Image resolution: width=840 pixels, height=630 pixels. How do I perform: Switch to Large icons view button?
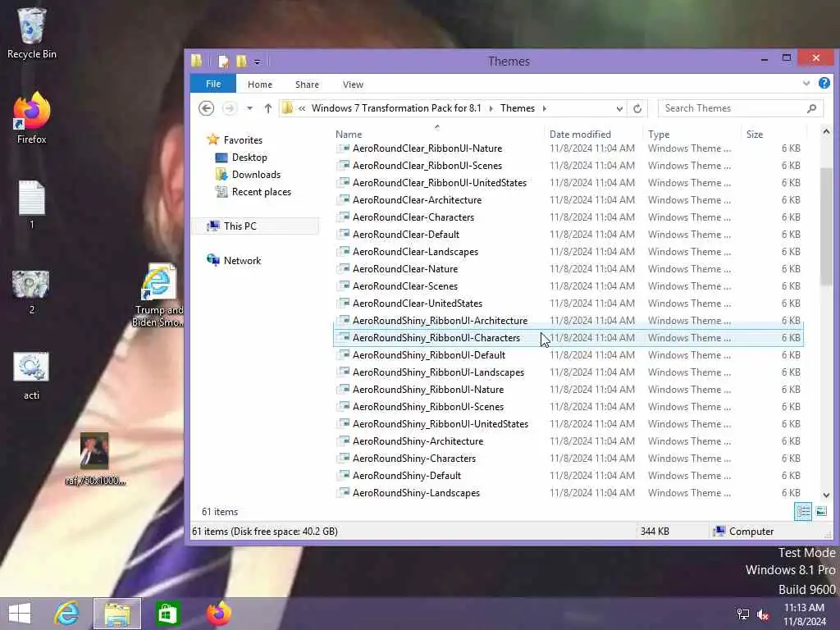[x=821, y=512]
